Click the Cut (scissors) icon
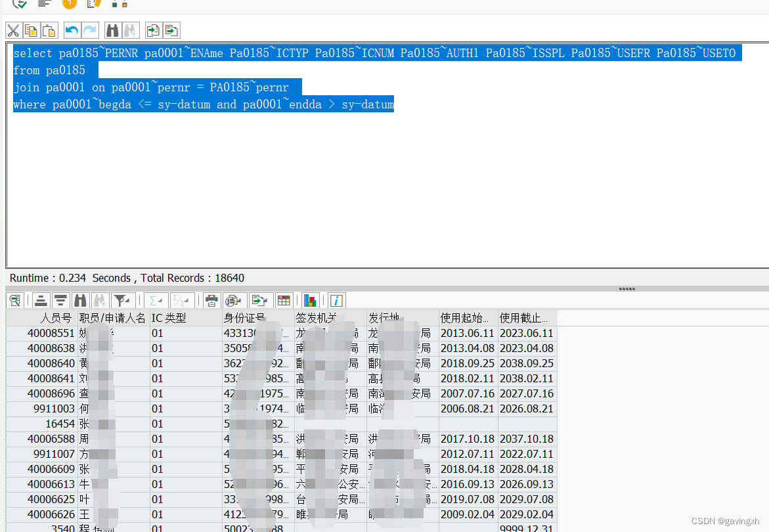Viewport: 769px width, 532px height. [13, 30]
